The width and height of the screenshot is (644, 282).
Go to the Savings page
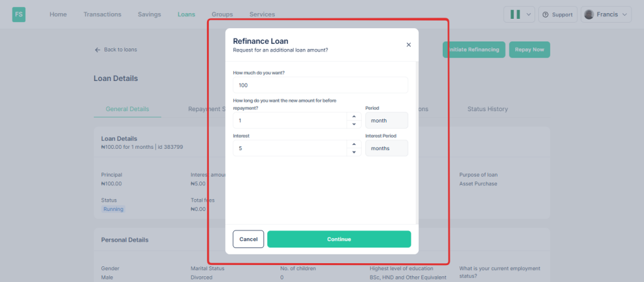tap(149, 14)
